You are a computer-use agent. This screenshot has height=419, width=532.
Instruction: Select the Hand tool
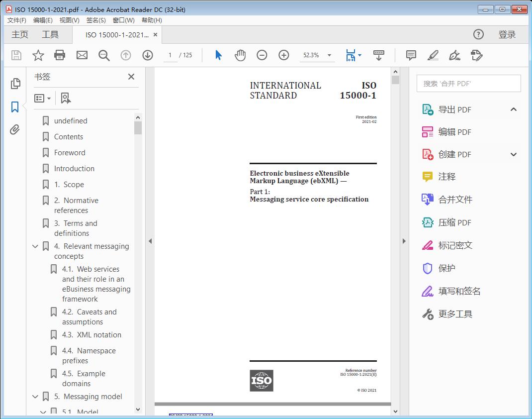(240, 55)
